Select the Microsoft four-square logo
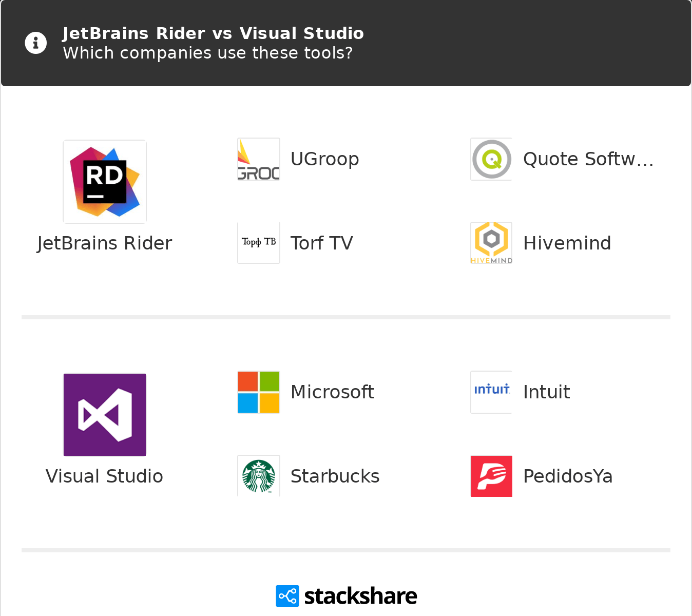The image size is (692, 616). [258, 392]
